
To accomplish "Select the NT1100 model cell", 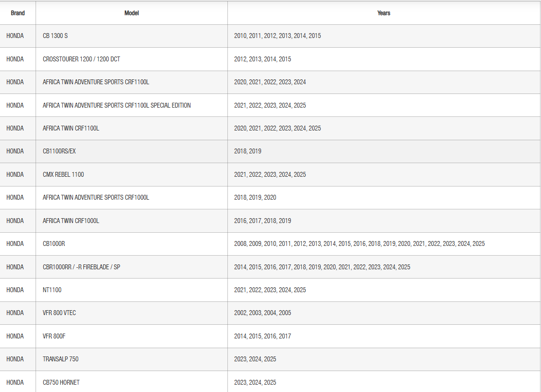I will 52,290.
